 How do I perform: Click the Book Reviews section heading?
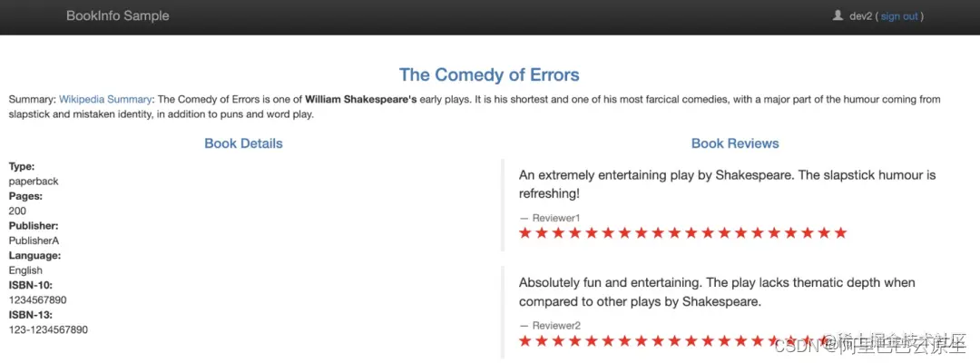click(735, 143)
